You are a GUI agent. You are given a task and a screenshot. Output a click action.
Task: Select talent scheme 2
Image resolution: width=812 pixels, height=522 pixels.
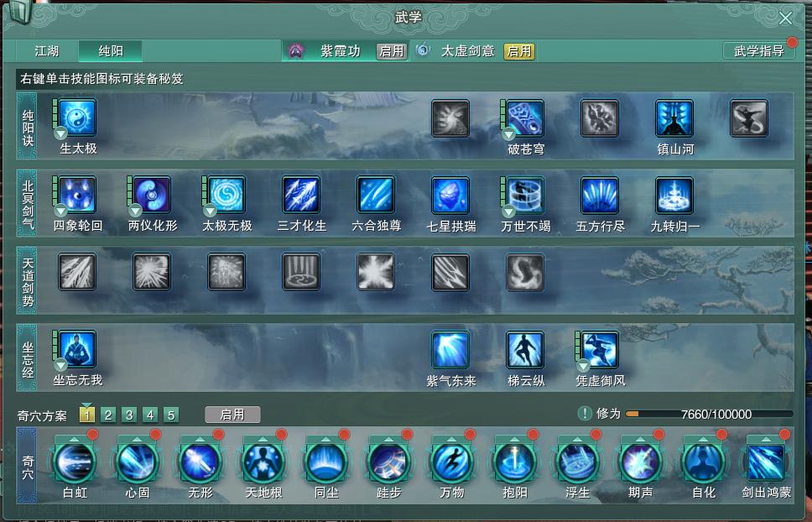[107, 415]
